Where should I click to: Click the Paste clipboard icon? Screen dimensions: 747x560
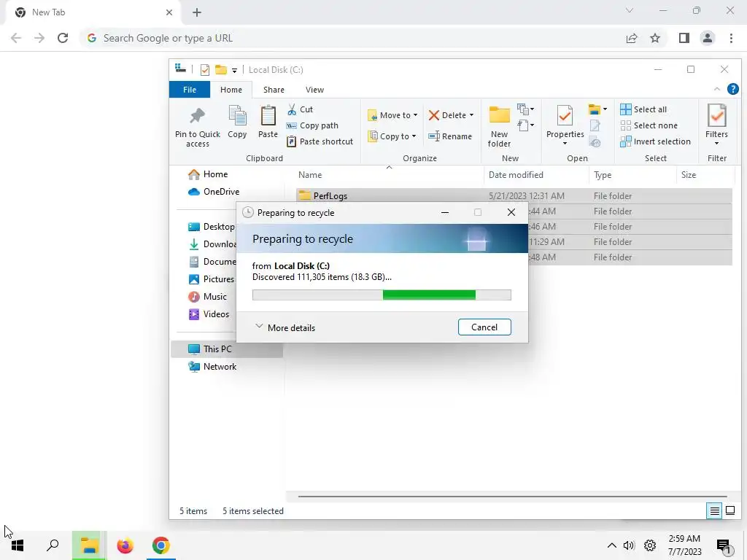268,116
